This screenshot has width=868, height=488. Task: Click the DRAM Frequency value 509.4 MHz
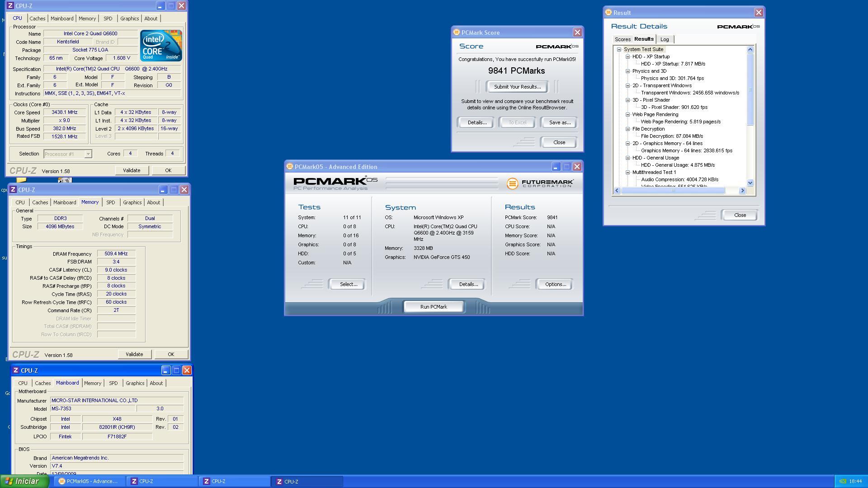[116, 254]
